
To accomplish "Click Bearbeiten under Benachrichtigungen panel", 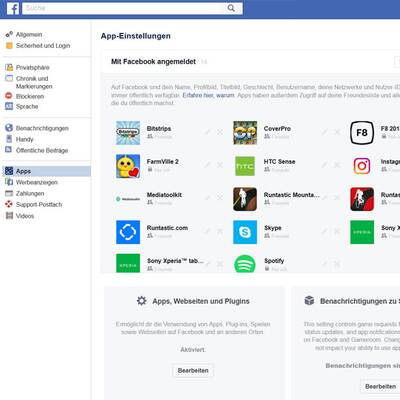I will pos(380,387).
